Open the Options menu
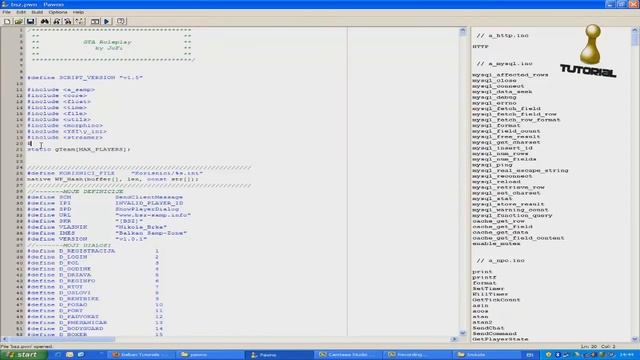 pos(58,12)
